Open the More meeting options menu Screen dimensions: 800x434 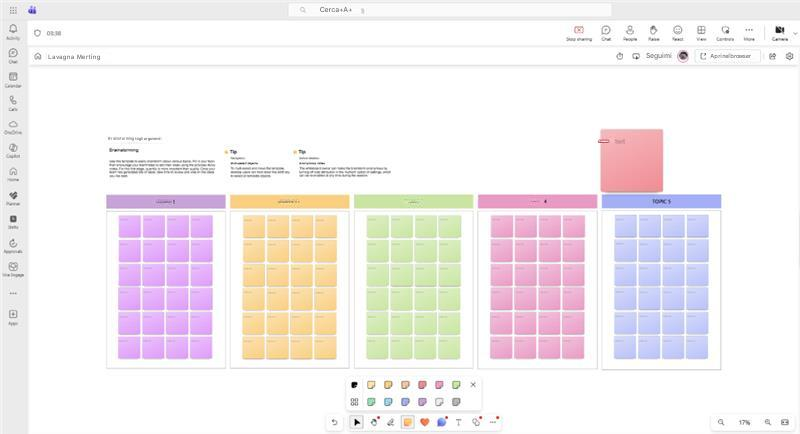[749, 34]
